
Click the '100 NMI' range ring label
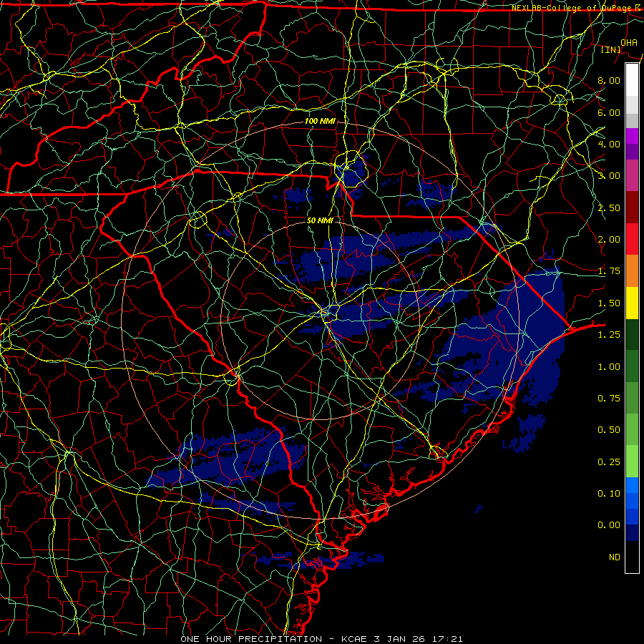tap(320, 121)
